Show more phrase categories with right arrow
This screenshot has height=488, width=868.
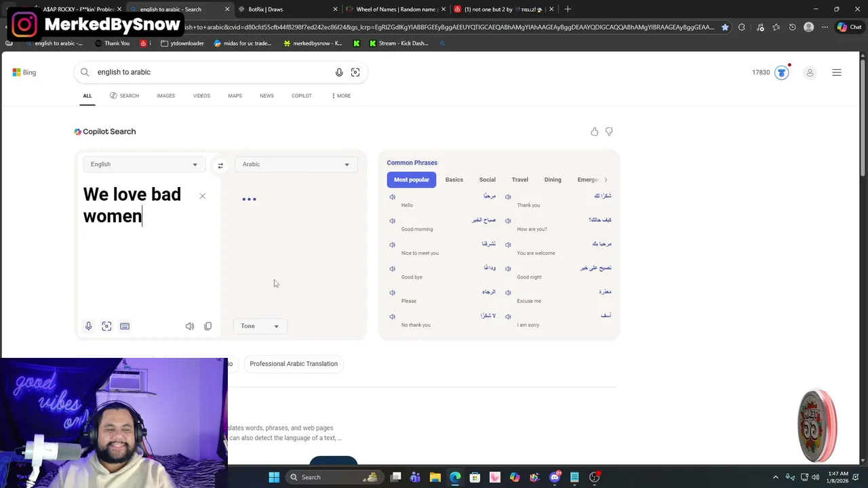pyautogui.click(x=606, y=180)
